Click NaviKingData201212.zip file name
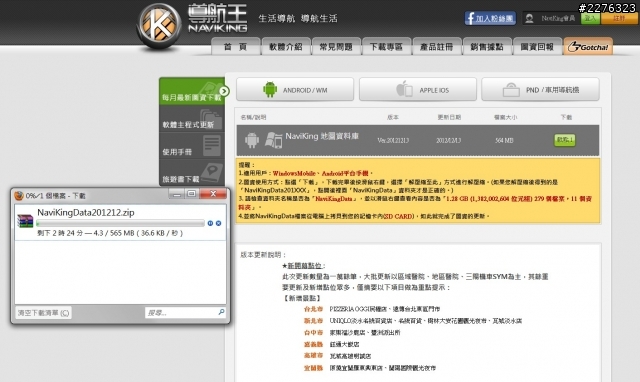Screen dimensions: 640x382 point(86,212)
